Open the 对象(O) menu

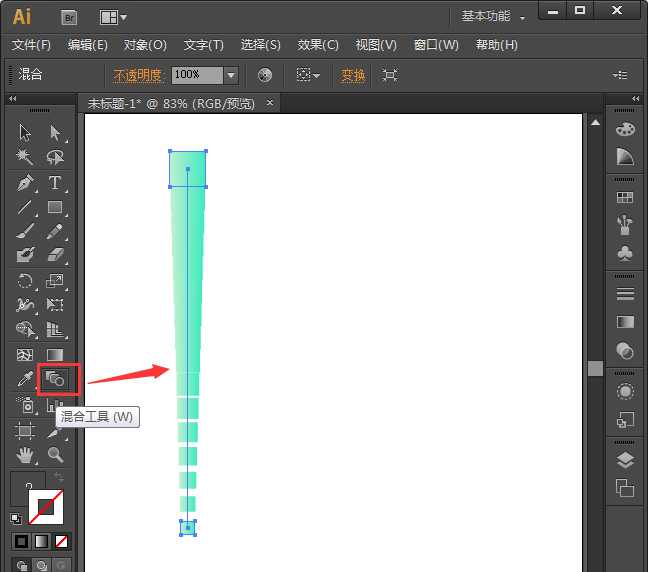click(x=145, y=45)
